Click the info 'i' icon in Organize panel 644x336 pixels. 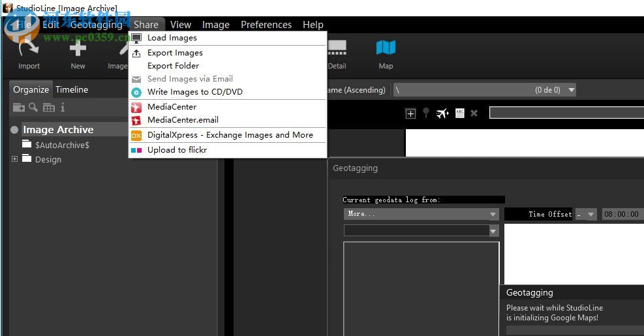click(63, 108)
